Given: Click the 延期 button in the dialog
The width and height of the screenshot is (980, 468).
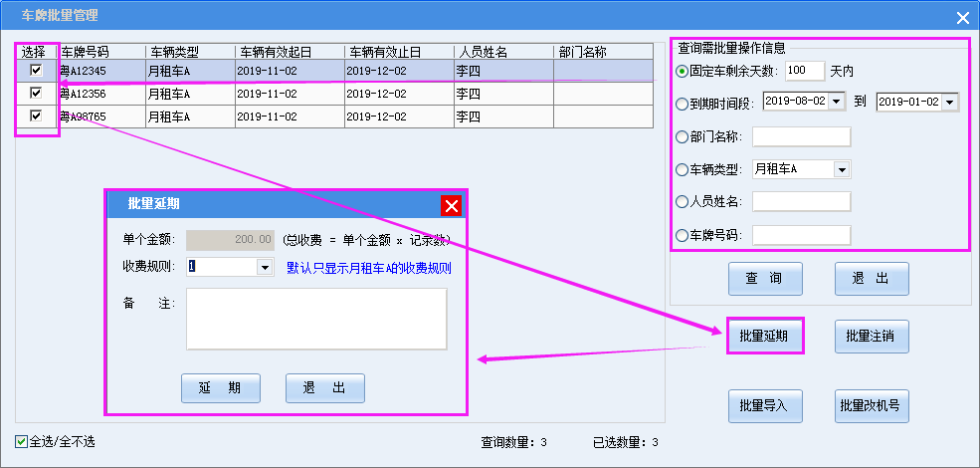Looking at the screenshot, I should pyautogui.click(x=221, y=388).
